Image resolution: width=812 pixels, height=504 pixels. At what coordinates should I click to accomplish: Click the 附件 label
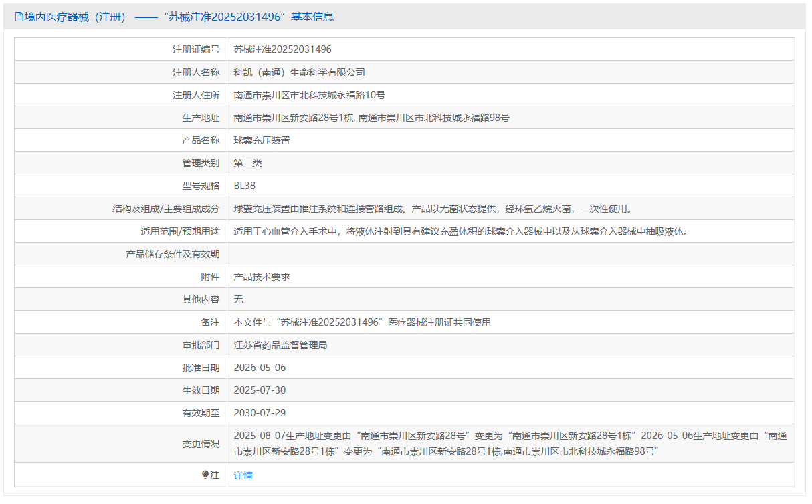(x=210, y=277)
